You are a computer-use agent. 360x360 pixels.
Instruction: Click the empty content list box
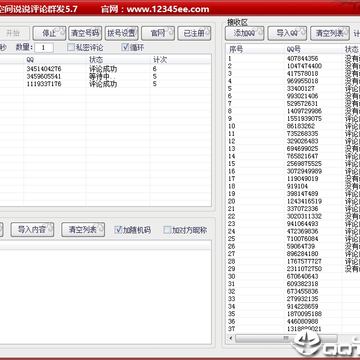point(105,292)
